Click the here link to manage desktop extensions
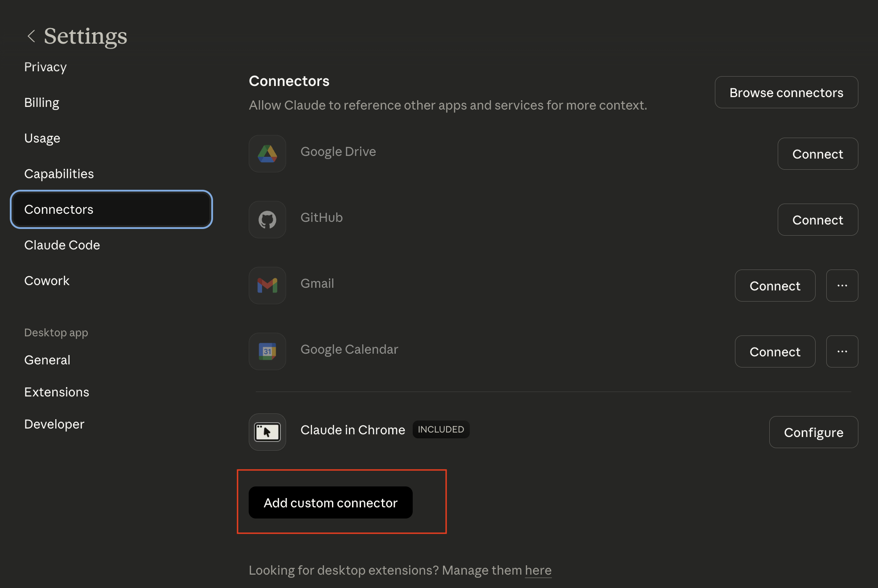This screenshot has width=878, height=588. pos(537,570)
